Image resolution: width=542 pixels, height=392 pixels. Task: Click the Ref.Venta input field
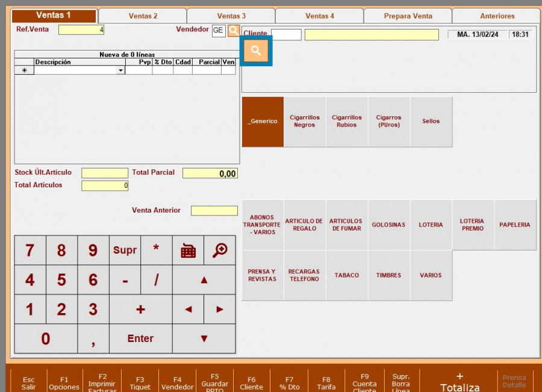pyautogui.click(x=81, y=30)
